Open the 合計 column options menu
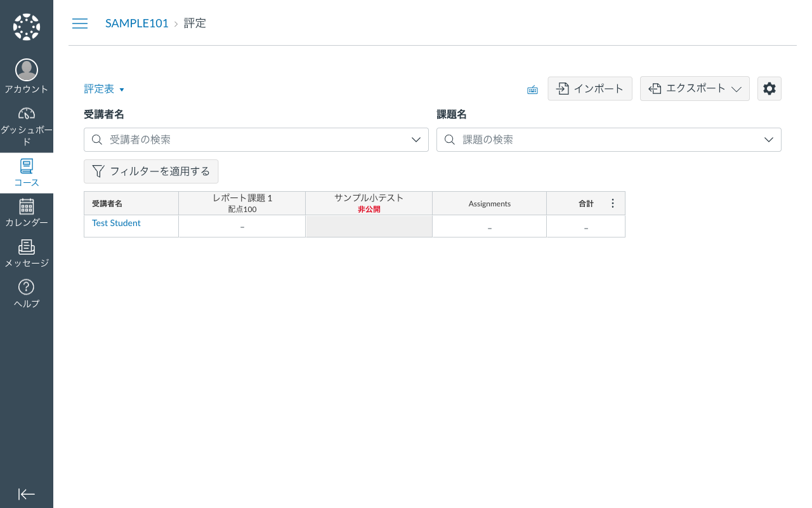This screenshot has width=812, height=508. [x=612, y=203]
